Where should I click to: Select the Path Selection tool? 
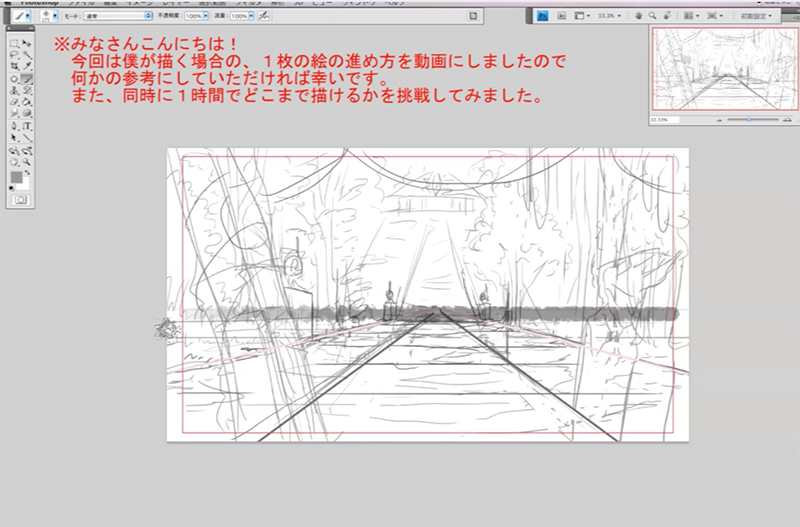pyautogui.click(x=14, y=137)
